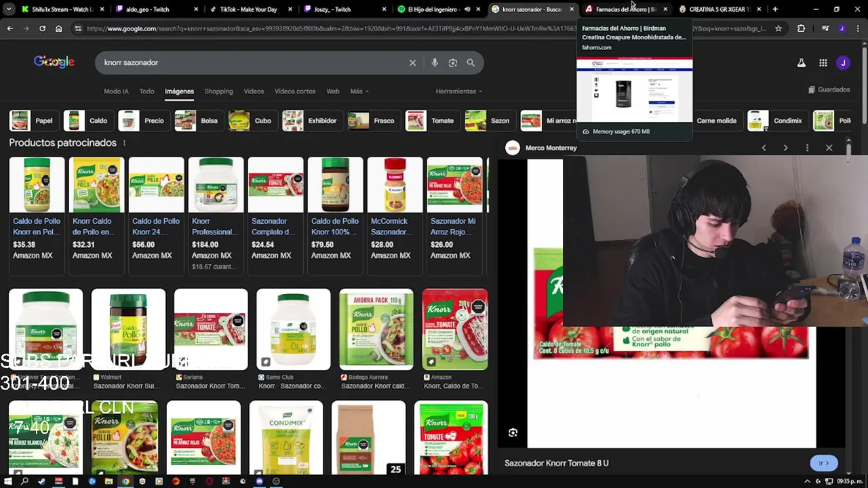Open Windows Start menu
This screenshot has height=488, width=868.
(8, 481)
